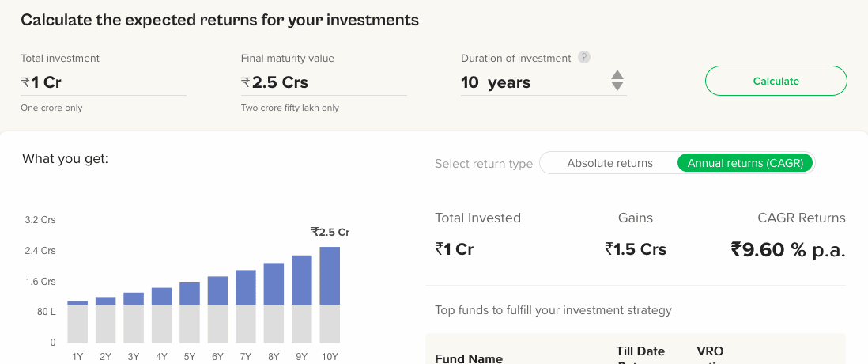Click the 10Y bar in chart
The image size is (868, 364).
point(330,294)
